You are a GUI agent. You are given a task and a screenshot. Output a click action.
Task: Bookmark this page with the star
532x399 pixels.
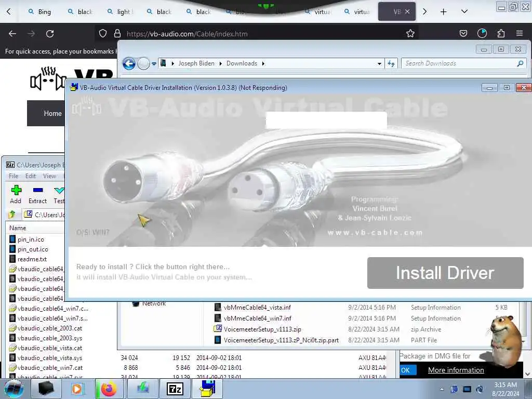(x=410, y=33)
